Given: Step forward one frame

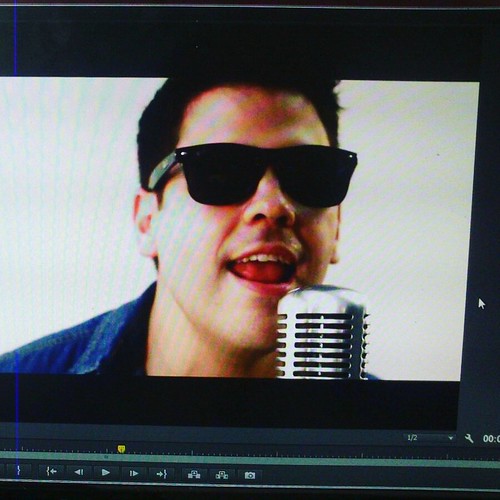Looking at the screenshot, I should click(x=134, y=473).
